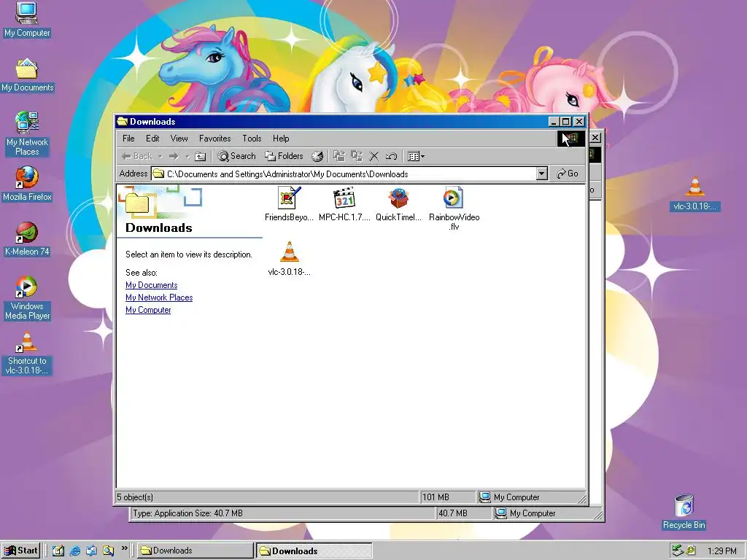Click '101 MB' in status bar
The width and height of the screenshot is (747, 560).
[436, 497]
